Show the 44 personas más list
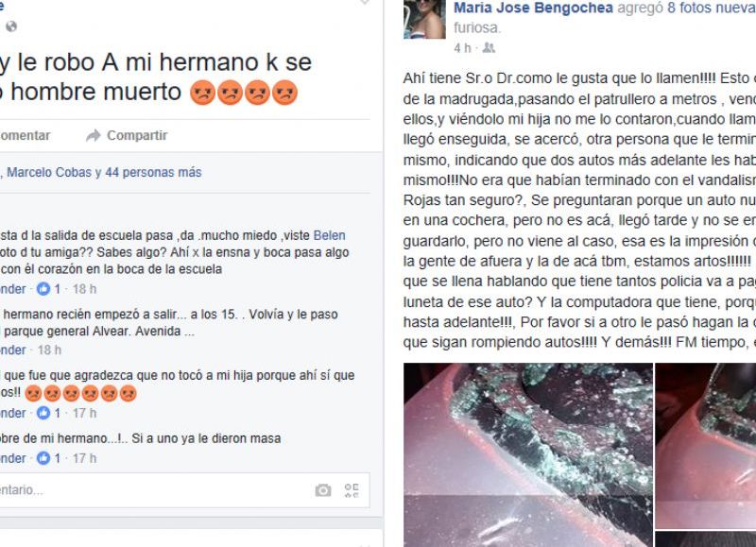Viewport: 756px width, 547px height. 153,172
